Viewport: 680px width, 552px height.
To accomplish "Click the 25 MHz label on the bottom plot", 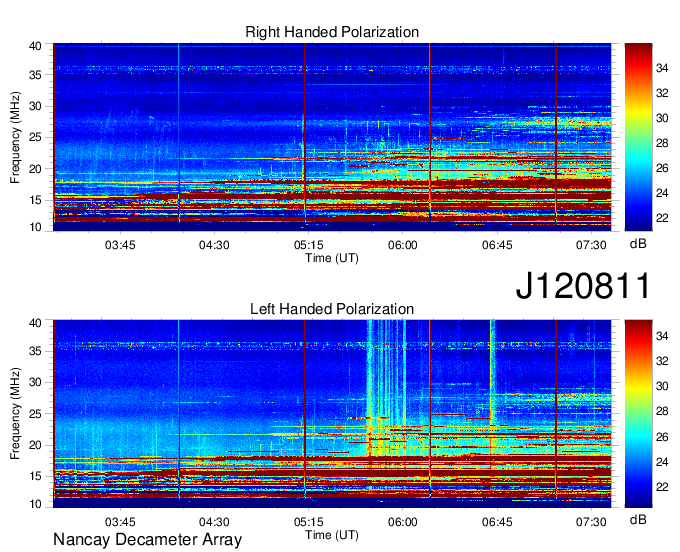I will (36, 414).
